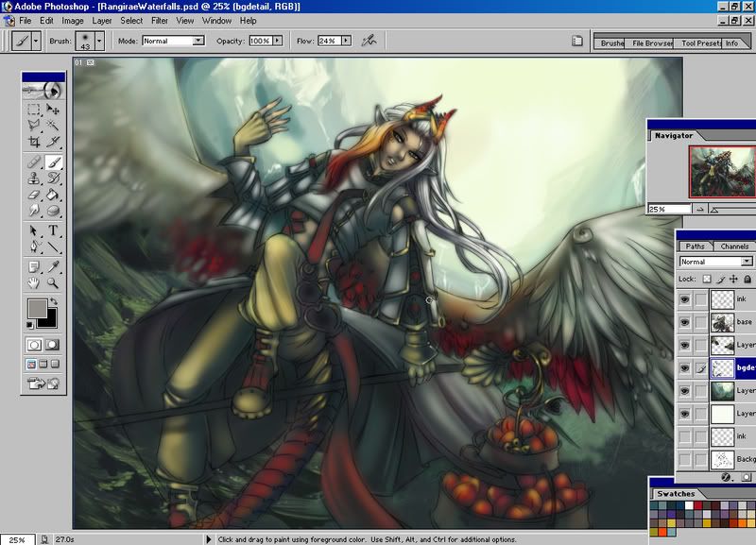This screenshot has height=545, width=756.
Task: Select the Paint Bucket tool
Action: [53, 195]
